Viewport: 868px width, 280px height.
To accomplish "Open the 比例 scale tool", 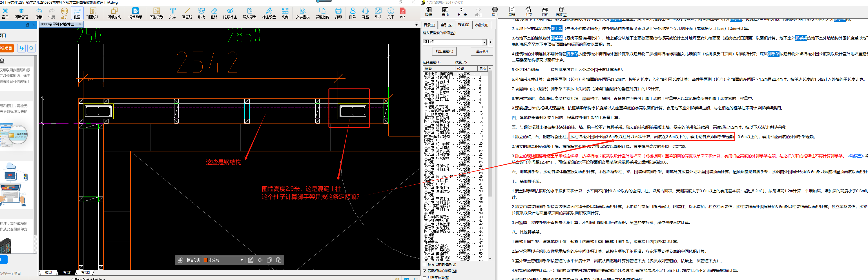I will click(x=285, y=13).
